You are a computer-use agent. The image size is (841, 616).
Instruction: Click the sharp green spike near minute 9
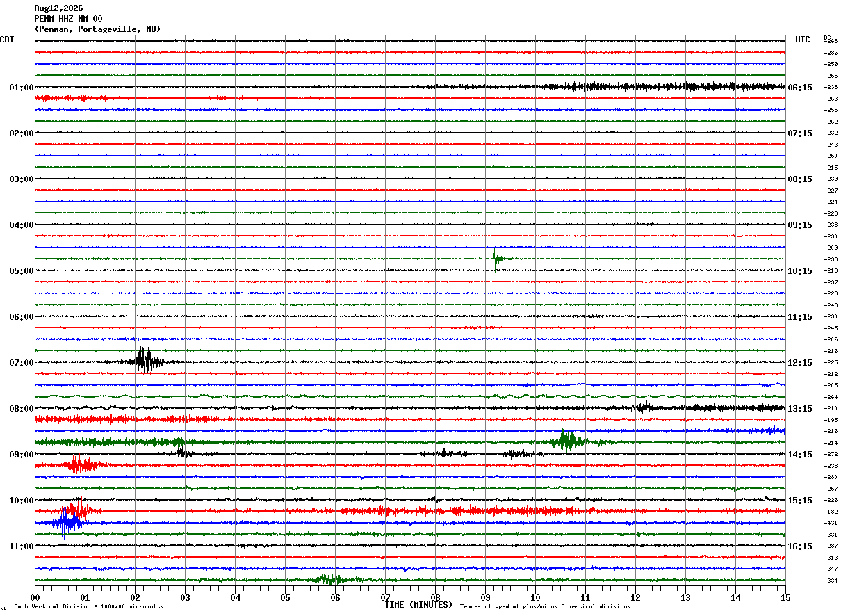[496, 259]
